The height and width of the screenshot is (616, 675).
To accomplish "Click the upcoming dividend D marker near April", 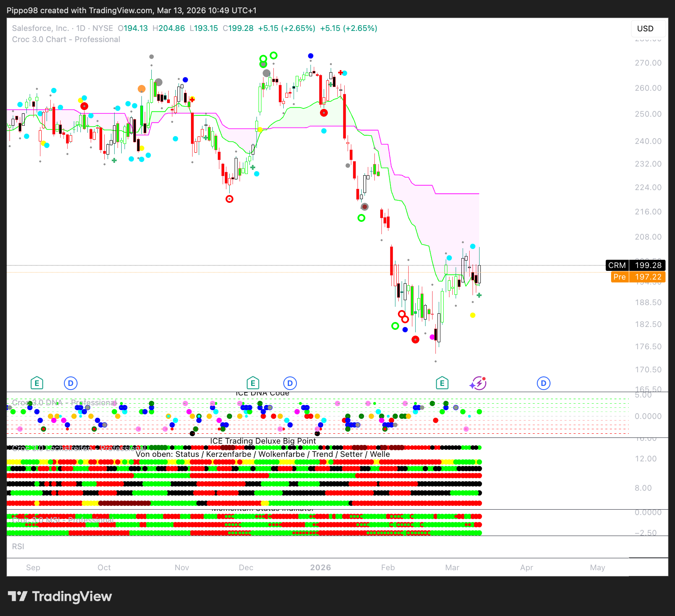I will 543,383.
